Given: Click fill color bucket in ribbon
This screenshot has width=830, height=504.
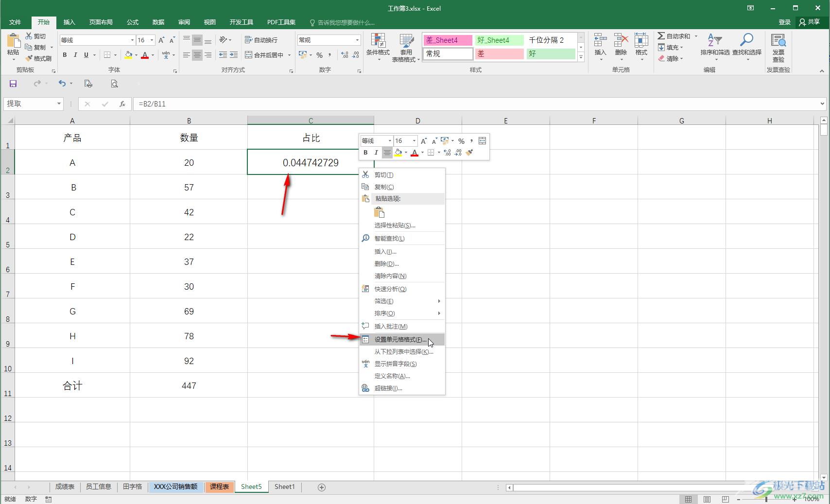Looking at the screenshot, I should click(128, 55).
